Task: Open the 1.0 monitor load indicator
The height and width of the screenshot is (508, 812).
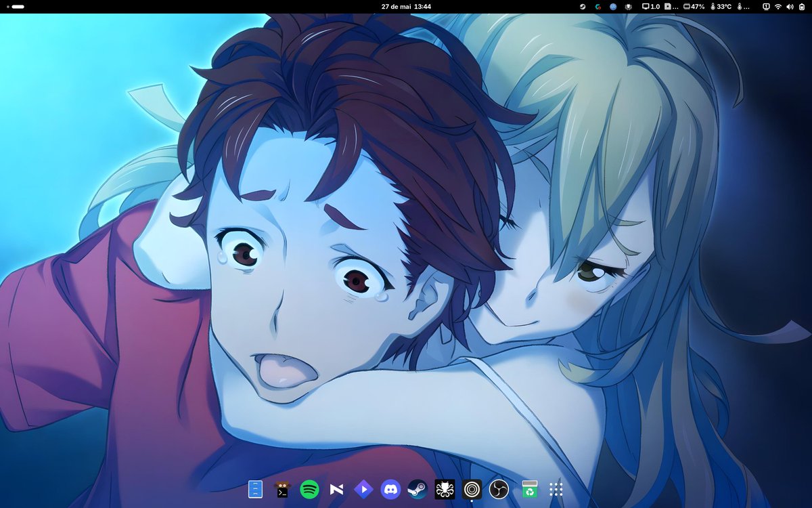Action: point(651,7)
